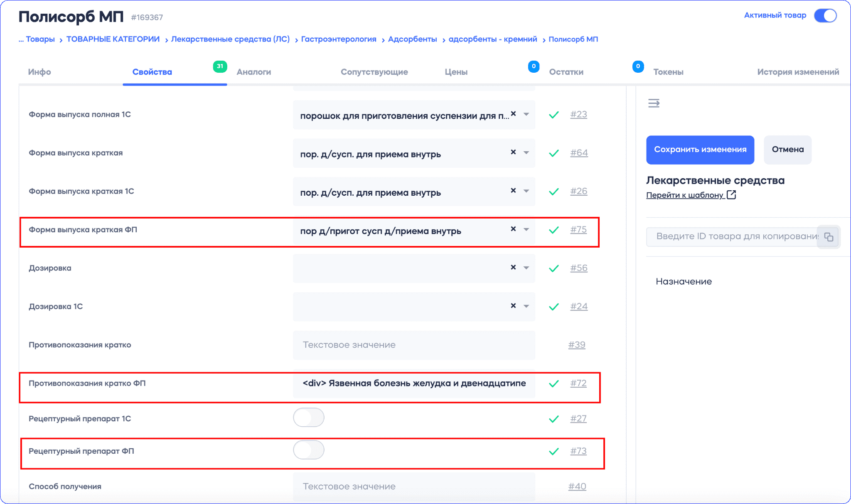Open the История изменений tab
This screenshot has width=851, height=504.
(x=798, y=72)
